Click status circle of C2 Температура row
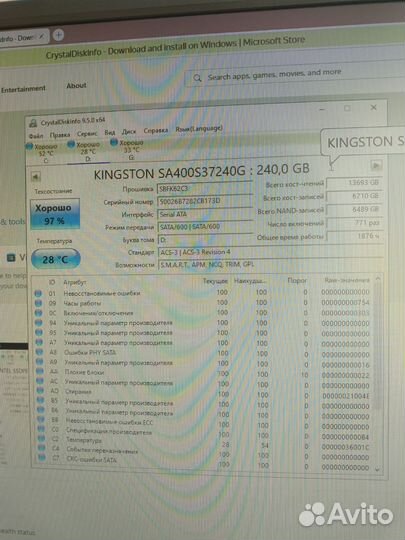The image size is (405, 540). [41, 438]
